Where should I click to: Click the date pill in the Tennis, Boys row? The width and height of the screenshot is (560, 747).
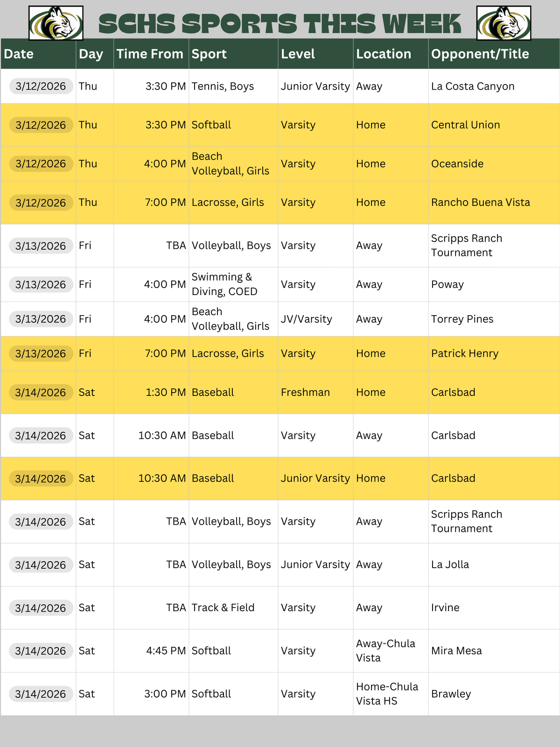[41, 86]
